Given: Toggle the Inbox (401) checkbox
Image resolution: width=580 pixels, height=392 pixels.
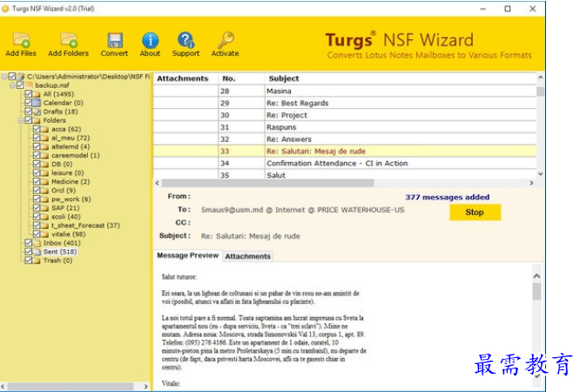Looking at the screenshot, I should click(28, 243).
